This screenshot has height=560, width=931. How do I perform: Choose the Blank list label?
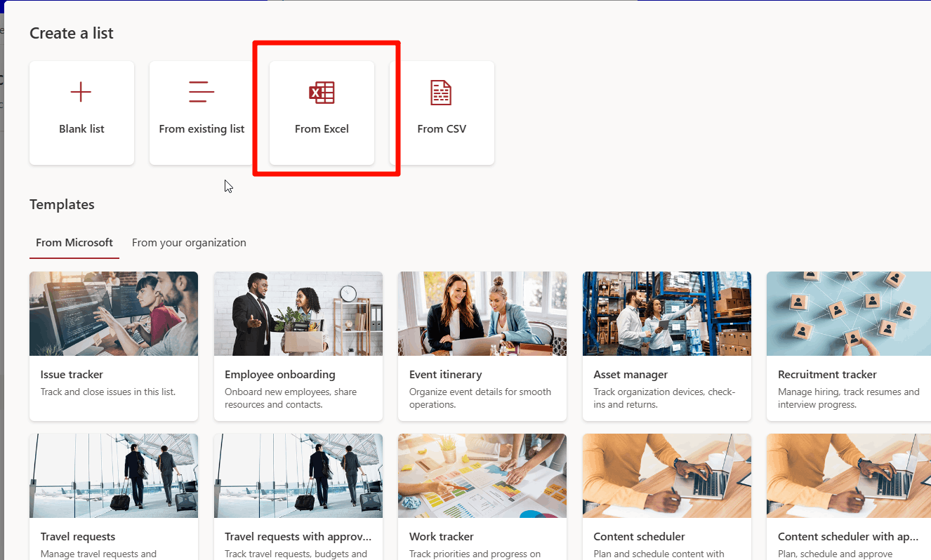[81, 129]
